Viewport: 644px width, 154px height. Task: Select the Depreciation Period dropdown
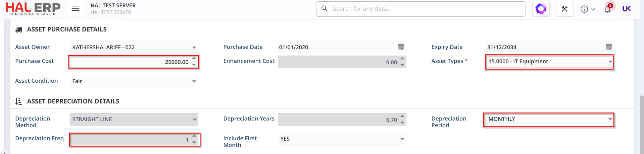[x=610, y=119]
